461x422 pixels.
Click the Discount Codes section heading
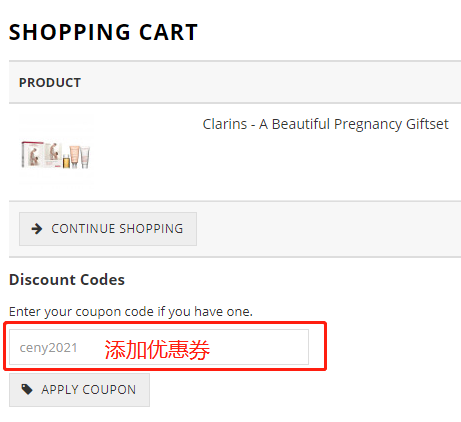pyautogui.click(x=67, y=279)
